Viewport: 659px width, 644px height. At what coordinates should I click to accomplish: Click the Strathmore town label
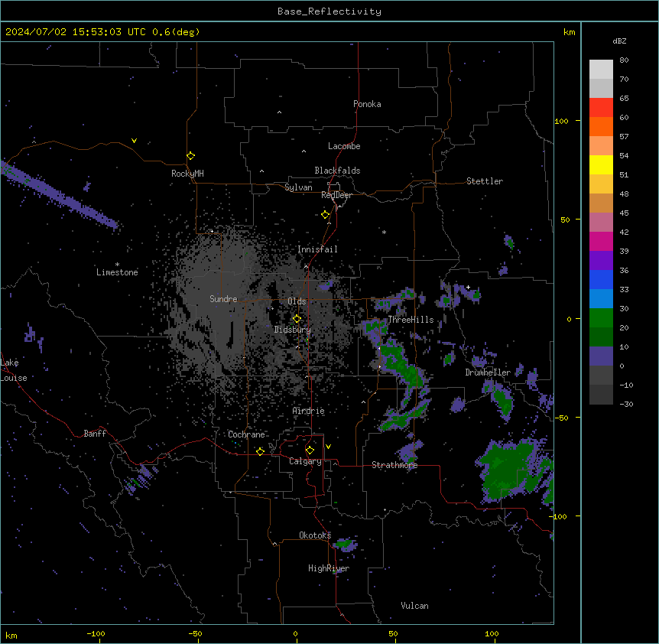[394, 465]
